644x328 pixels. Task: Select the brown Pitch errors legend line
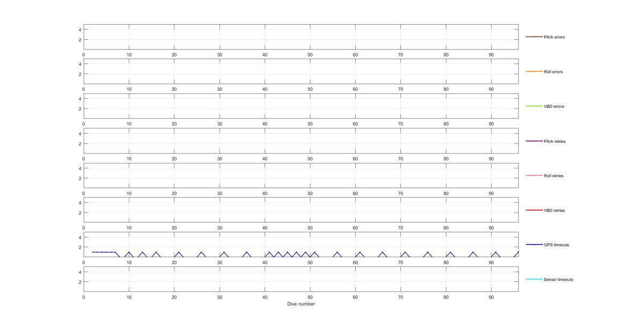point(534,37)
